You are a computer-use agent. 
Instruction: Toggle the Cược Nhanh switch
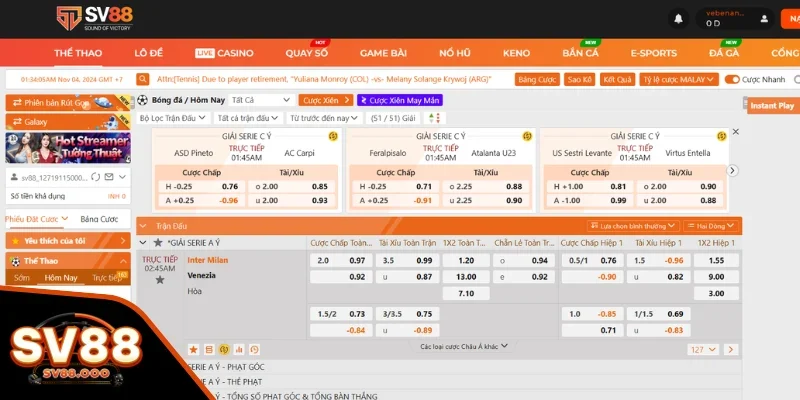point(732,79)
